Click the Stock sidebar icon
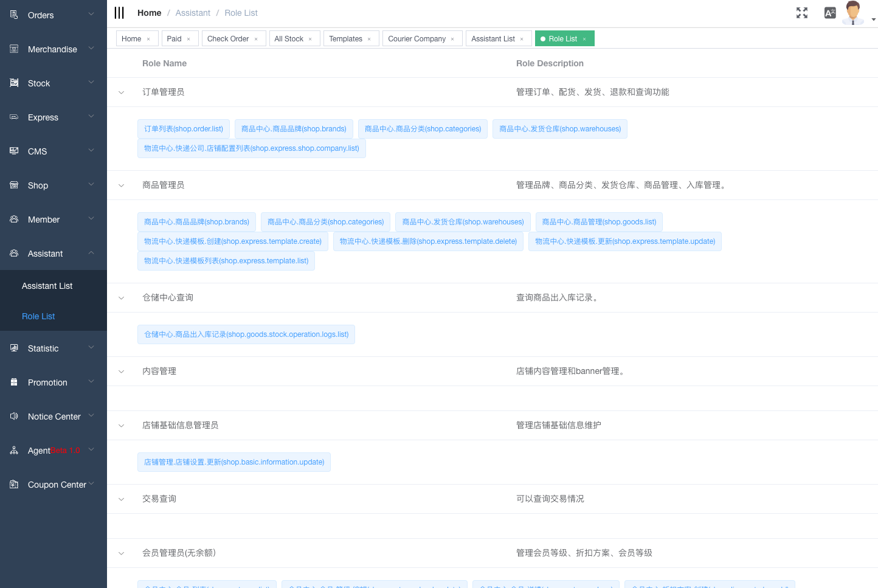This screenshot has width=878, height=588. [x=13, y=83]
